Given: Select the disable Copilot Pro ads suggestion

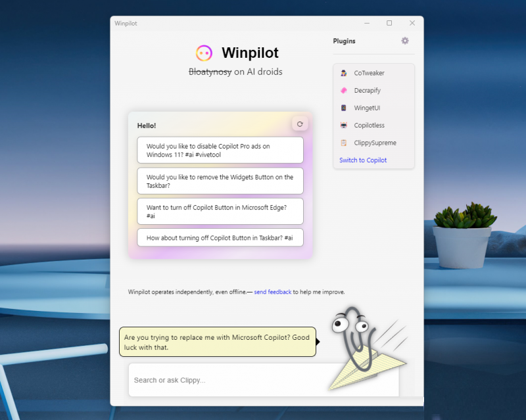Looking at the screenshot, I should point(220,150).
